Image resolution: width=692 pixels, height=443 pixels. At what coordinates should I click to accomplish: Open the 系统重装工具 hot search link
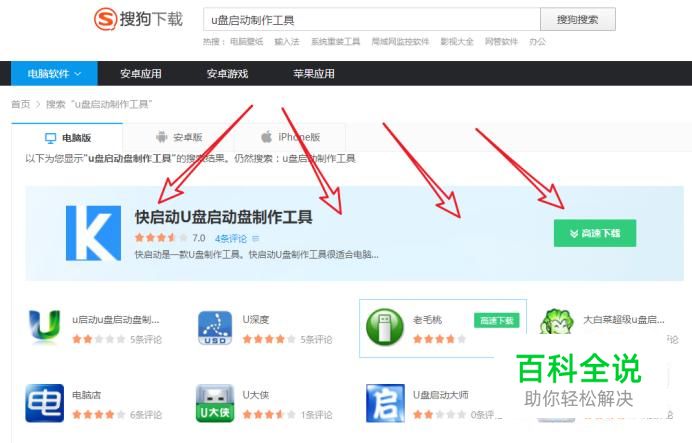335,42
